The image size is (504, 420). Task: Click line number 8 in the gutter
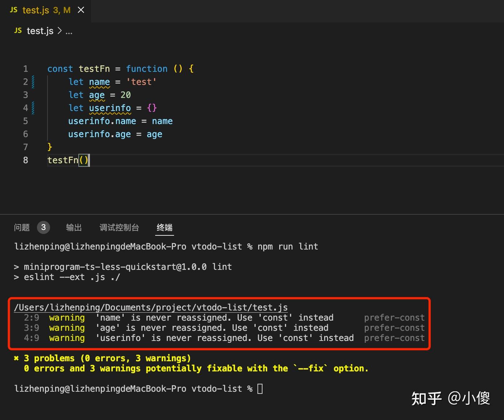[25, 160]
